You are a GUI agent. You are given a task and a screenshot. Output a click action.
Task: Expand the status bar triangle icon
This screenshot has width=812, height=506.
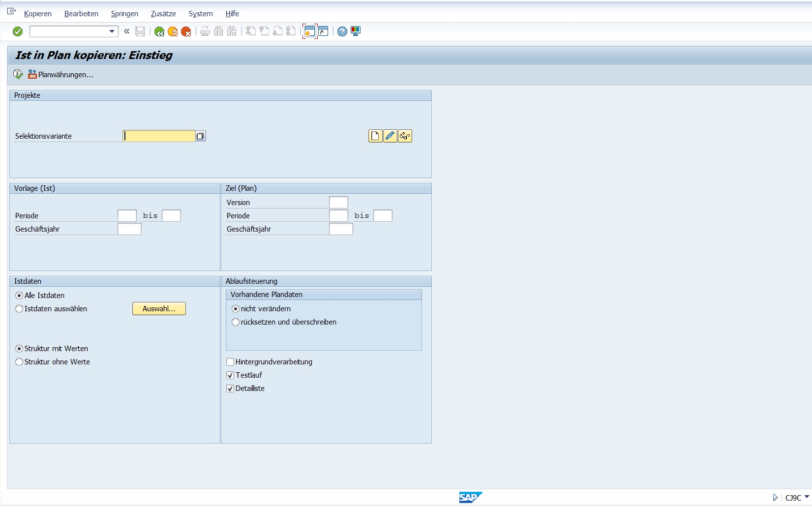775,498
